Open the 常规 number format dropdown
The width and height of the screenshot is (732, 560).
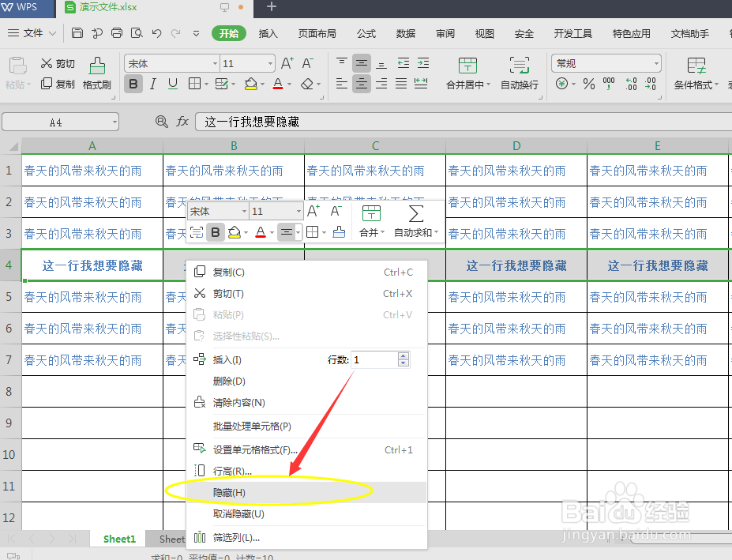click(x=656, y=63)
